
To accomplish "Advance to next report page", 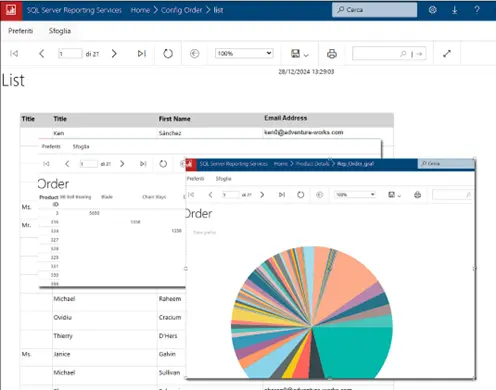I will [x=114, y=54].
